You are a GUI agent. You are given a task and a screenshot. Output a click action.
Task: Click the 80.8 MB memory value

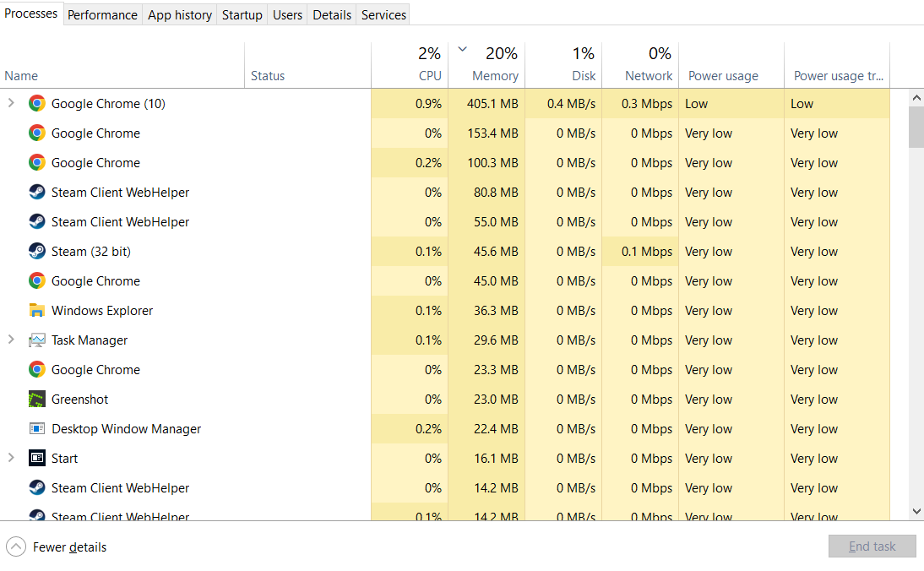(496, 192)
